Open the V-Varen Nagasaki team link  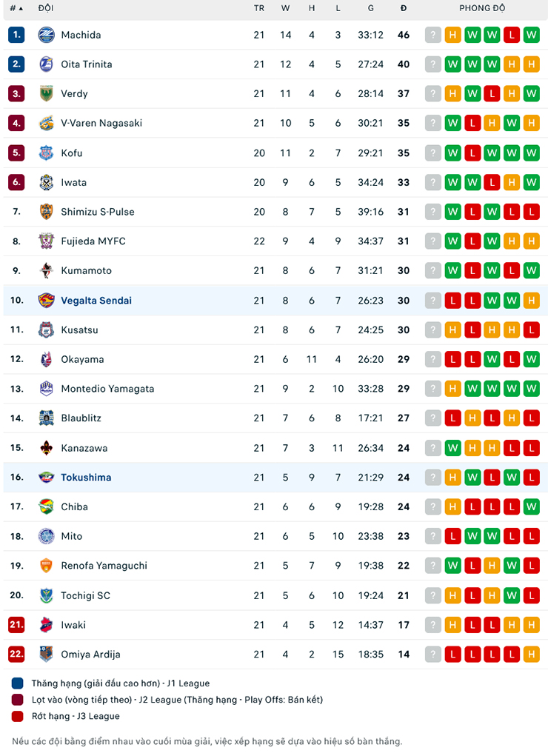[x=101, y=123]
